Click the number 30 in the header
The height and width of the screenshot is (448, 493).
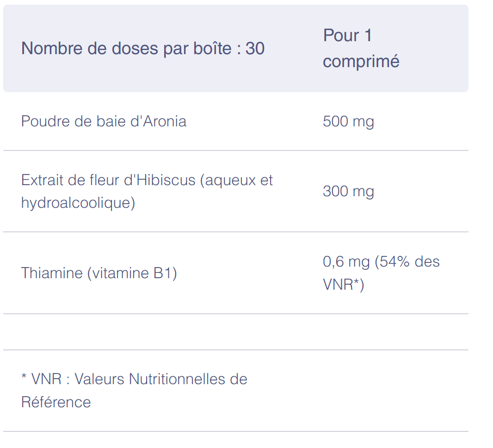[255, 49]
